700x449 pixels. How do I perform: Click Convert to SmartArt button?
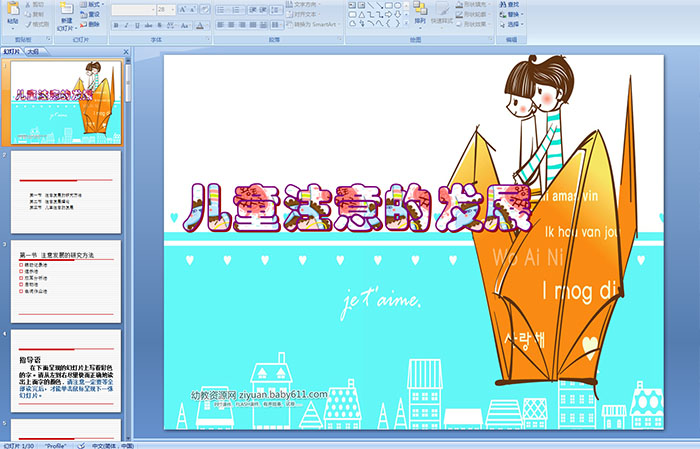click(x=313, y=24)
